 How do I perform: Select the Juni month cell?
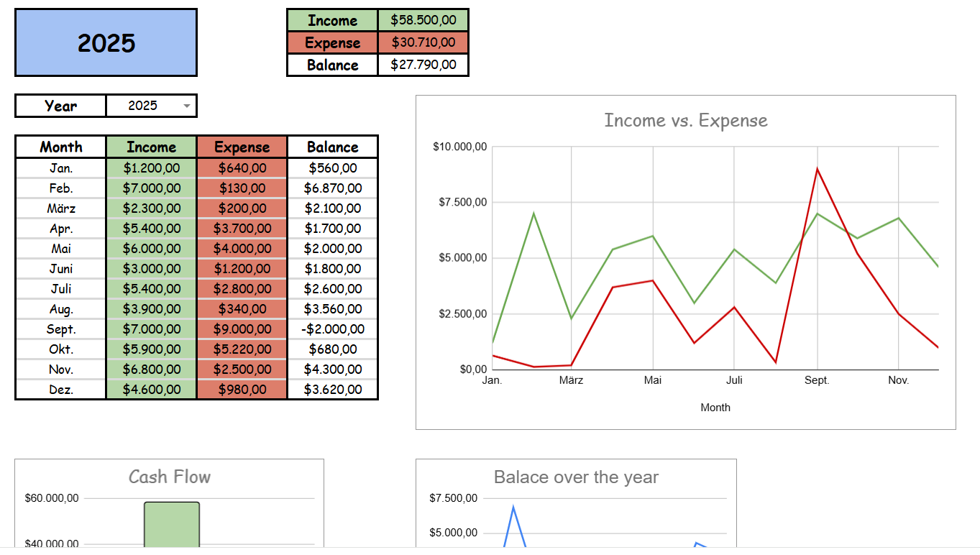click(x=61, y=269)
